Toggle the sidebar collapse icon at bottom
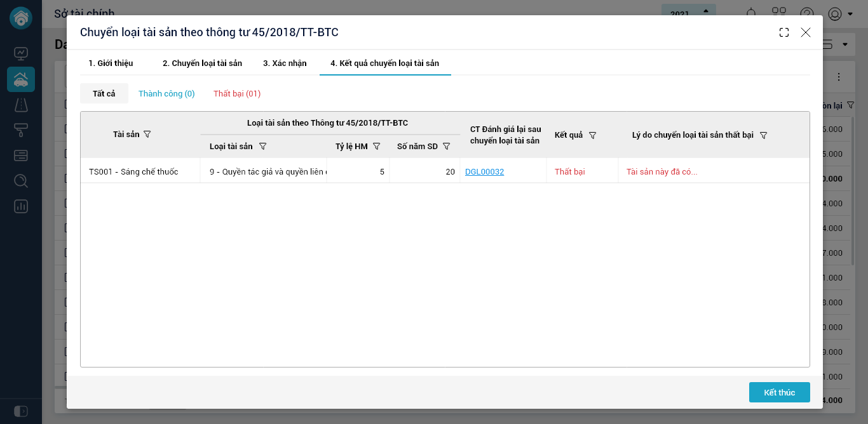 click(x=20, y=411)
